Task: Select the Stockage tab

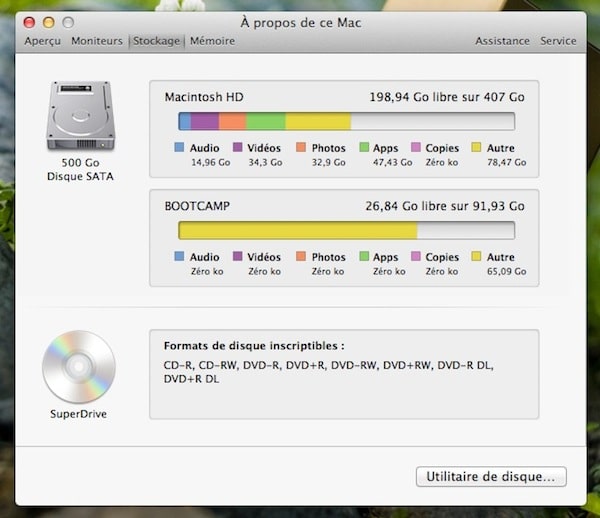Action: tap(156, 41)
